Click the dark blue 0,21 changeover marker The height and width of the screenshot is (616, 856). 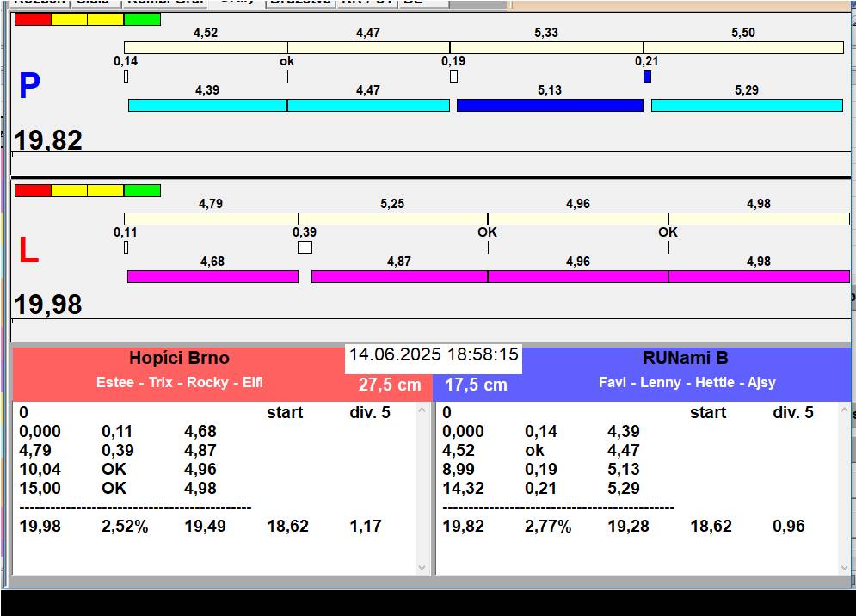pos(647,77)
